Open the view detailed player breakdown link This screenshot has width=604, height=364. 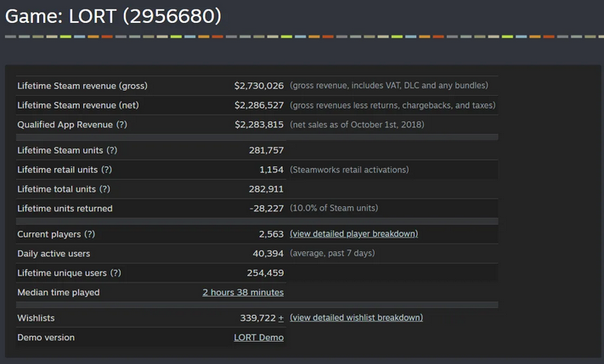click(x=353, y=234)
